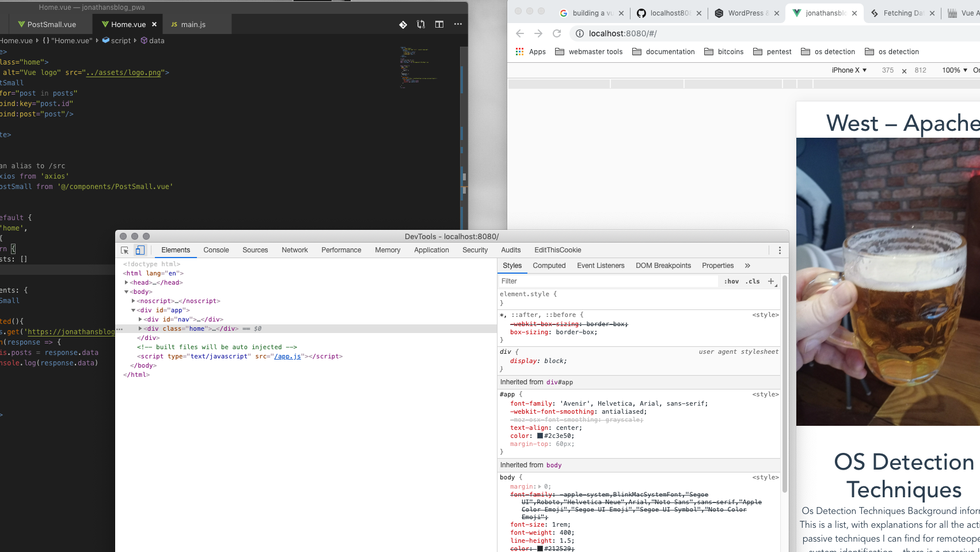Open the DevTools three-dot customize menu

tap(780, 250)
